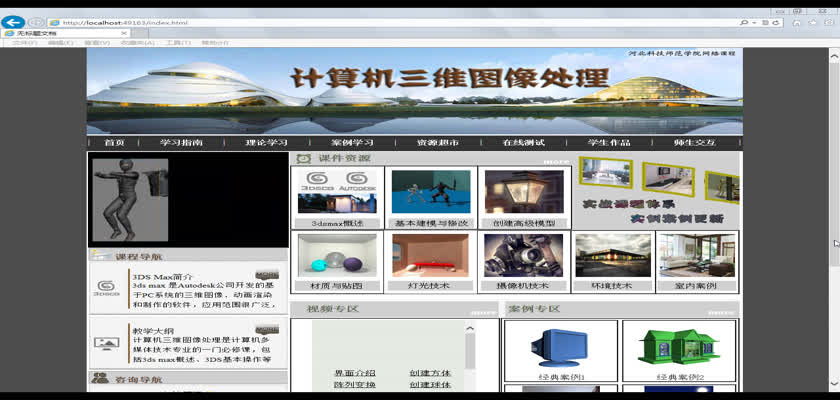Close the 无标题文档 tab

click(x=124, y=33)
